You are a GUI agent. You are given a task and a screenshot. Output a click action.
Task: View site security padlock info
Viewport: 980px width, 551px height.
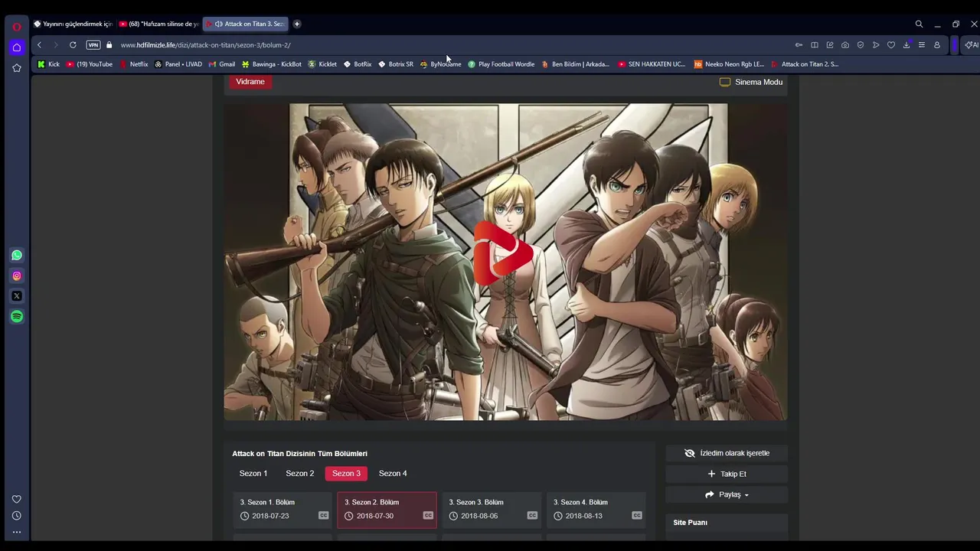(x=109, y=45)
